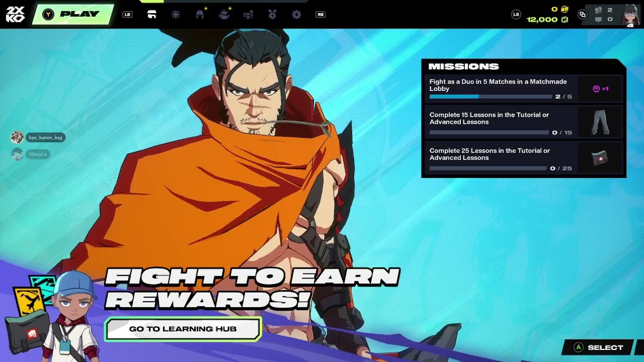Start matchmaking with the PLAY button

pos(73,15)
